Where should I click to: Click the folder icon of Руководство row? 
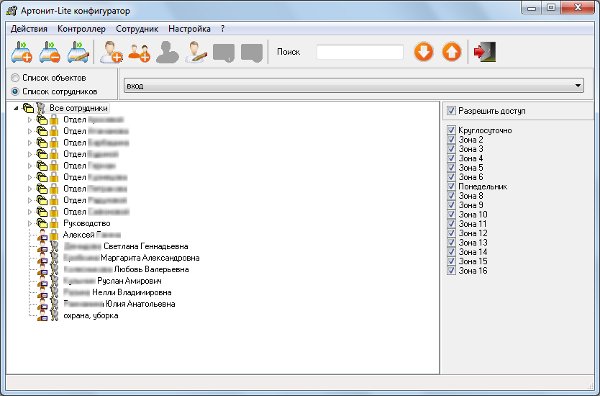(42, 223)
